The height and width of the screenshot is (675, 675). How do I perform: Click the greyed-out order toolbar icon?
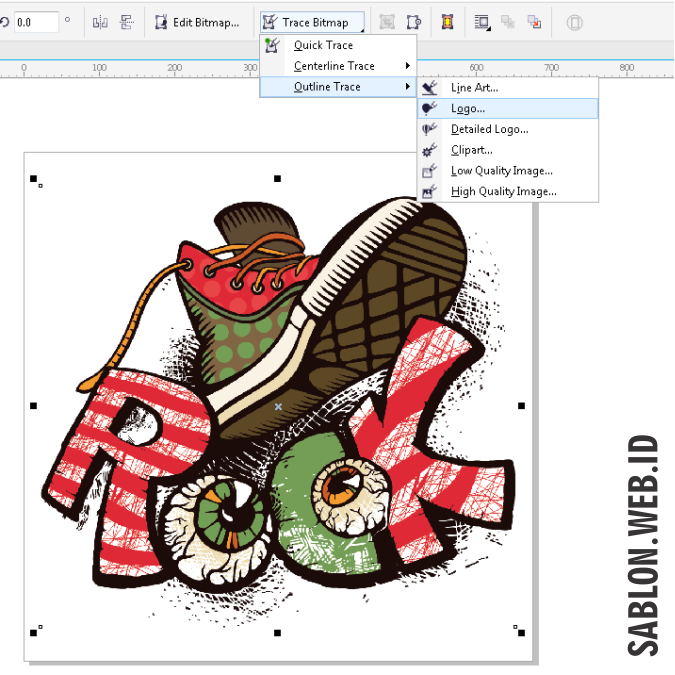(508, 22)
